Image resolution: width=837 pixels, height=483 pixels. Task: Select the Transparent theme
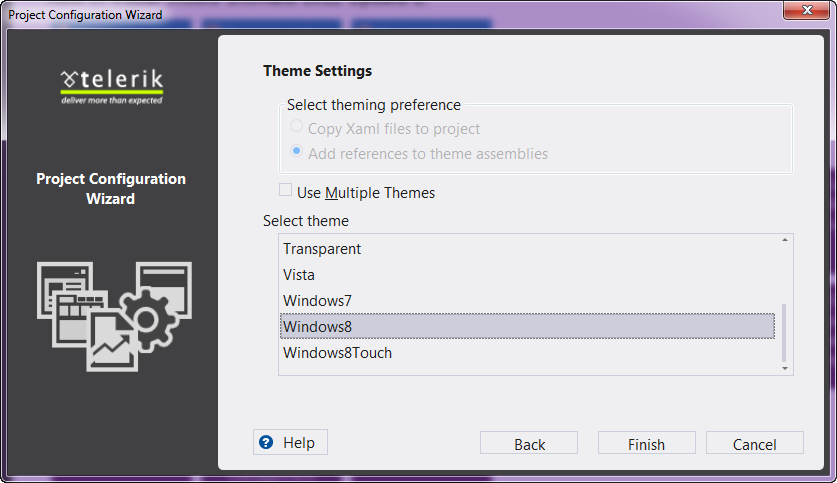322,249
